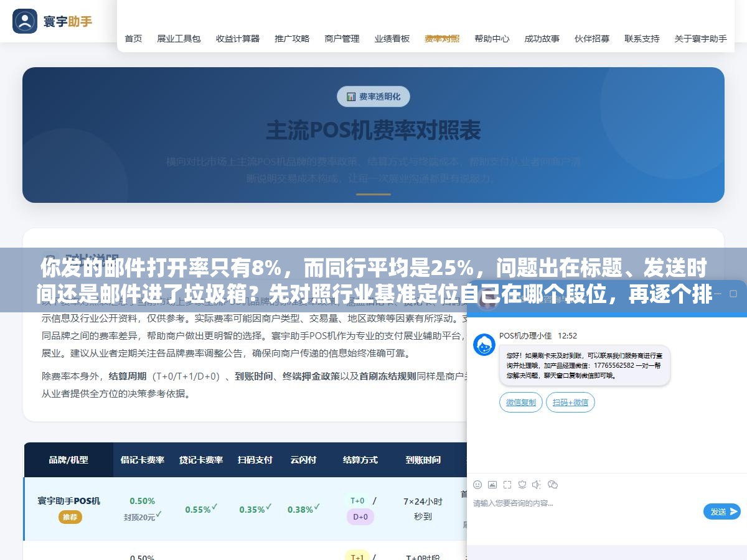This screenshot has height=560, width=747.
Task: Click the D+0 settlement badge
Action: 360,516
